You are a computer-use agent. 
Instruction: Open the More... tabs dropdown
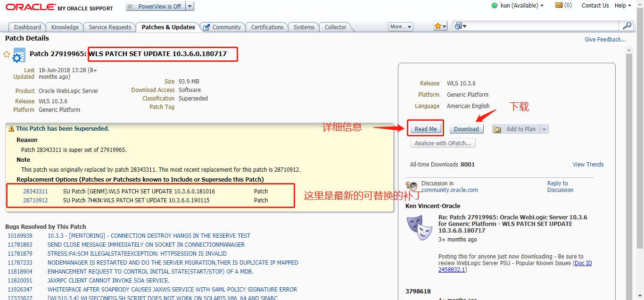[x=401, y=27]
